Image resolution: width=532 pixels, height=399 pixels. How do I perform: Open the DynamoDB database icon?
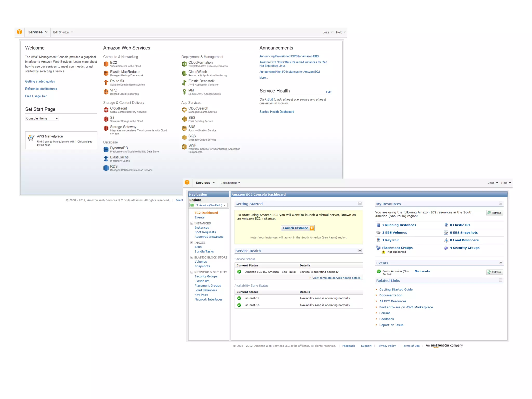106,149
